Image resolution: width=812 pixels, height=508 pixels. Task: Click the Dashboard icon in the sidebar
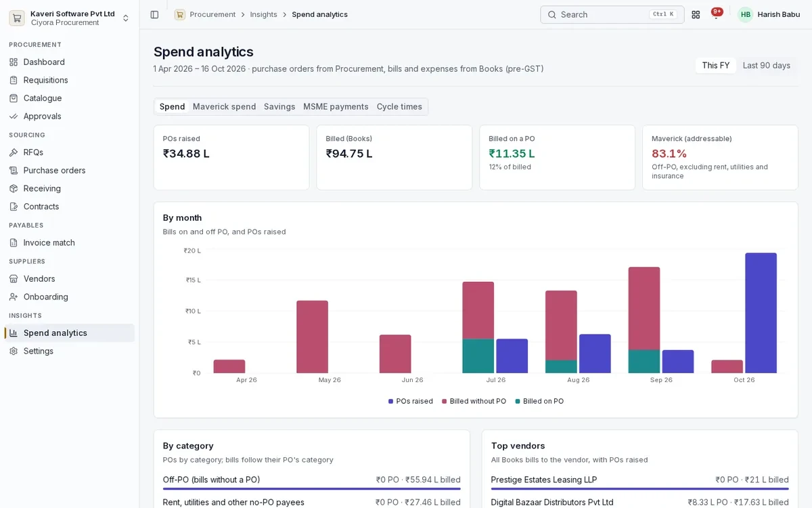[14, 62]
